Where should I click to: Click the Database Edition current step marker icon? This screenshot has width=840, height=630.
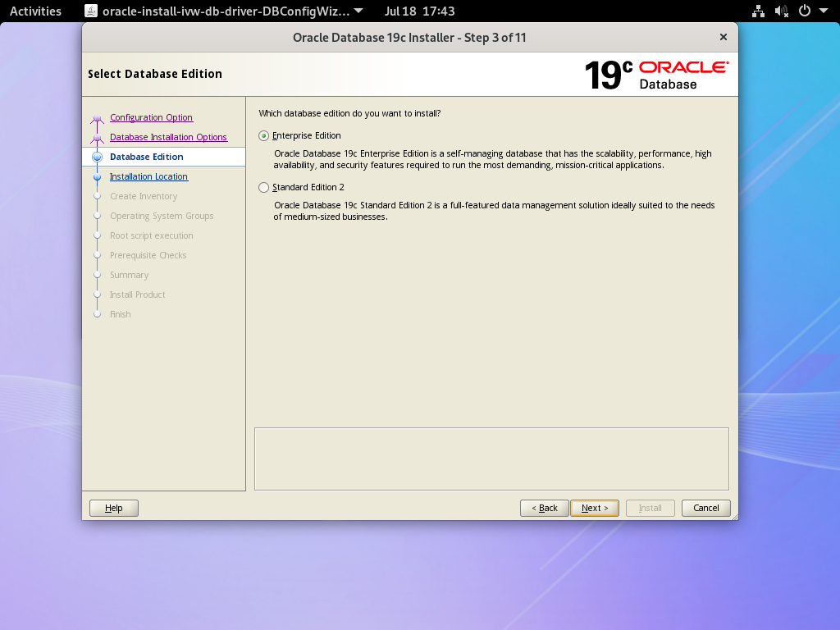coord(97,157)
